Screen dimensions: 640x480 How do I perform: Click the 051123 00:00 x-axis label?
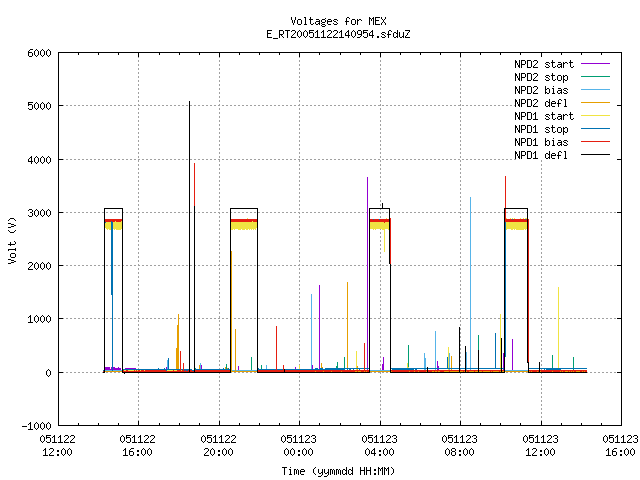coord(298,446)
